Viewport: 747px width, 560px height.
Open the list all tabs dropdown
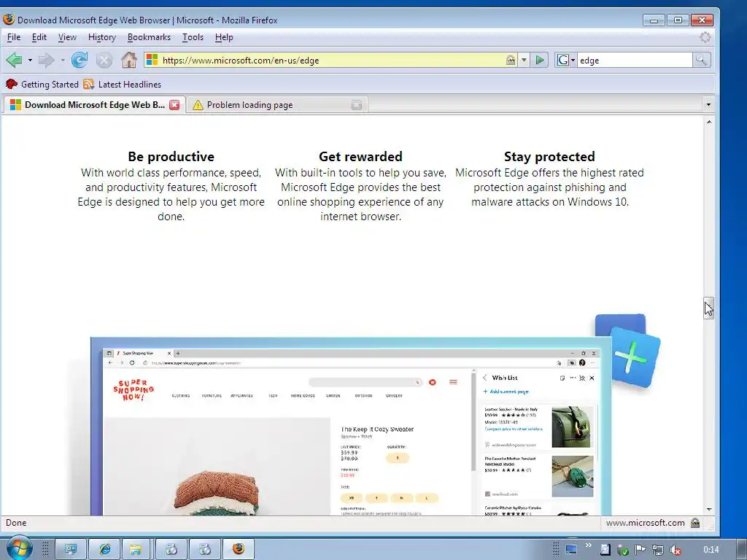[x=708, y=105]
